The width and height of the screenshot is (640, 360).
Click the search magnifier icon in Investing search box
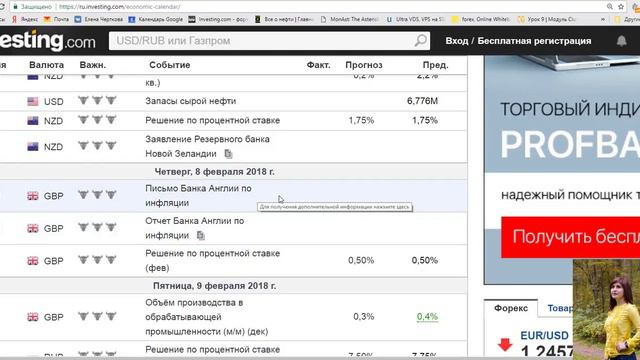pos(420,40)
